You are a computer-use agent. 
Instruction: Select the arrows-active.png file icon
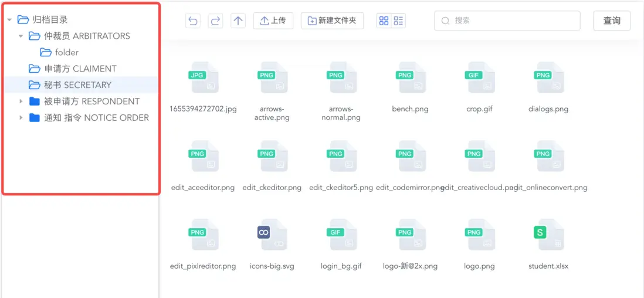tap(273, 77)
